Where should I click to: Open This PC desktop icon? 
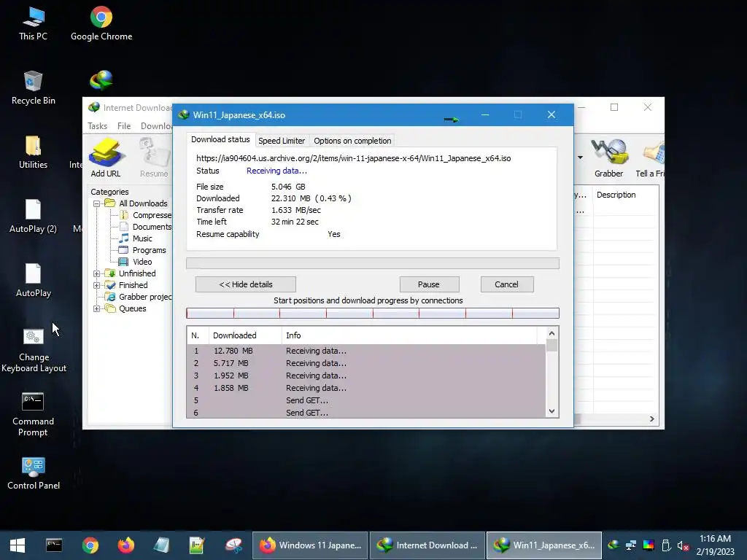[33, 24]
